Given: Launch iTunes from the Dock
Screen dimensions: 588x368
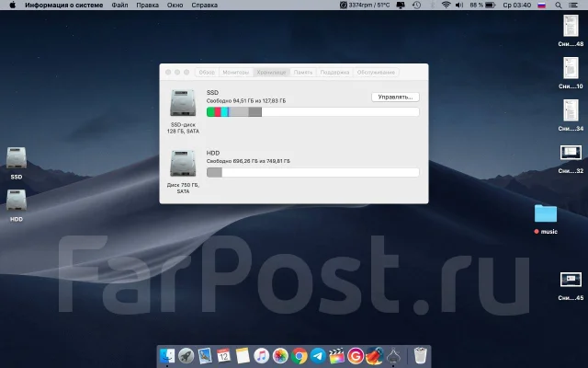Looking at the screenshot, I should 261,356.
